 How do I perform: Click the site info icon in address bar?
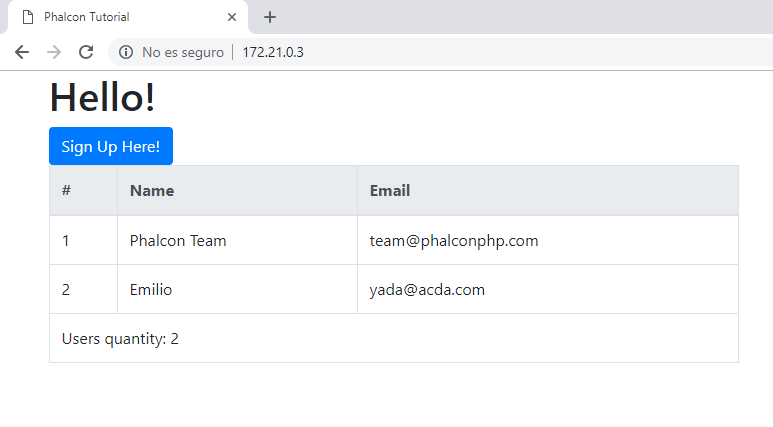point(126,52)
